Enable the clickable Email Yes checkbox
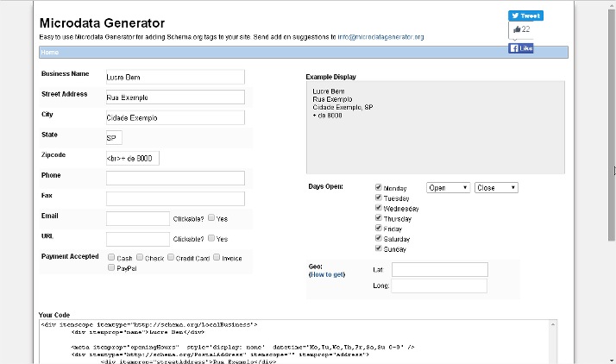616x364 pixels. pyautogui.click(x=211, y=217)
